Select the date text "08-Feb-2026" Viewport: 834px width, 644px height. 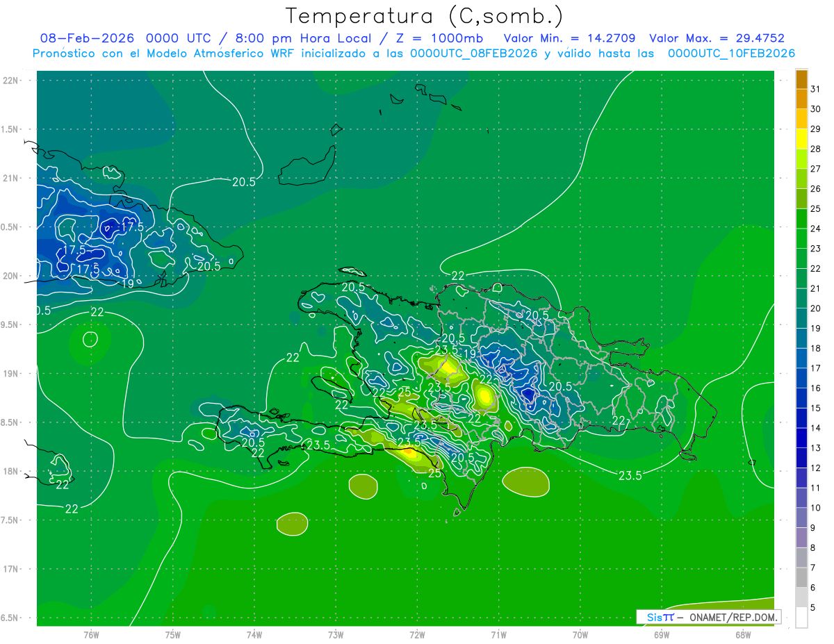click(87, 38)
